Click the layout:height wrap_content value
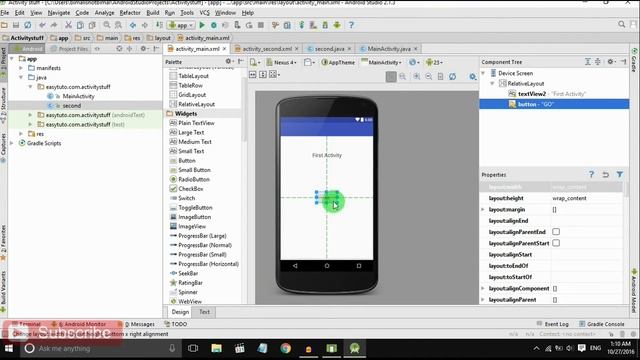 pyautogui.click(x=569, y=198)
